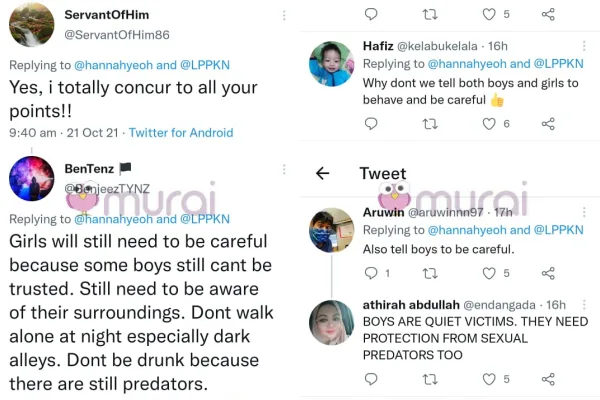This screenshot has width=600, height=400.
Task: Like Aruwin's tweet with the heart
Action: [x=489, y=273]
